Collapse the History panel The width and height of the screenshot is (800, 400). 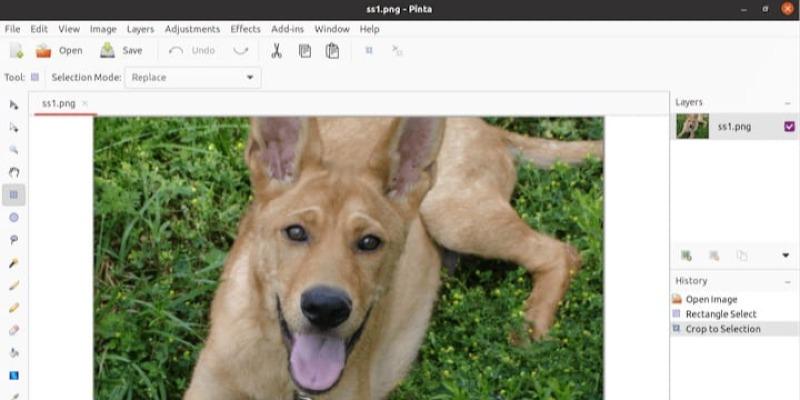click(789, 281)
